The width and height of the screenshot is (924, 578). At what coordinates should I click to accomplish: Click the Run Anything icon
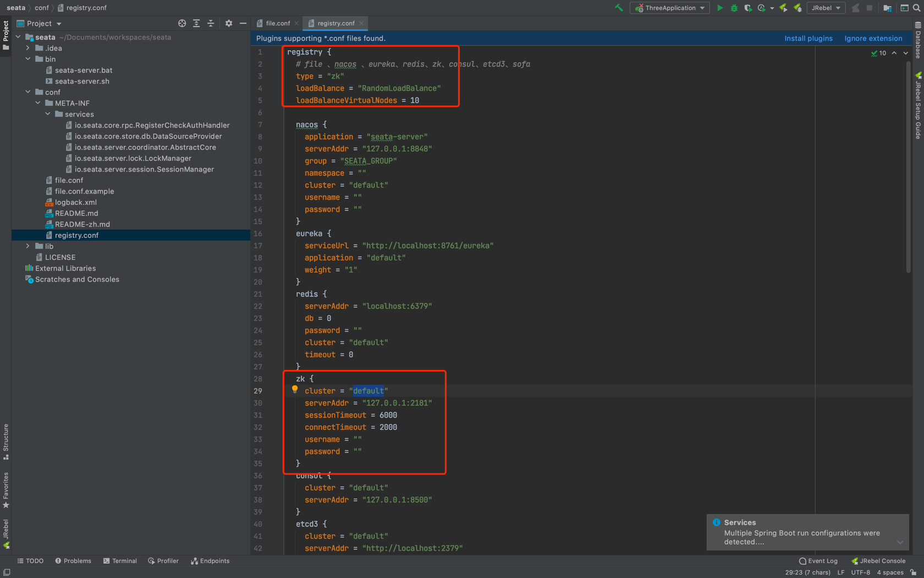(904, 8)
